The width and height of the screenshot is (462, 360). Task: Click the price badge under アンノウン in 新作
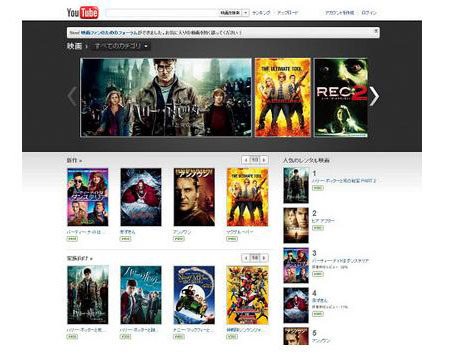(x=179, y=239)
